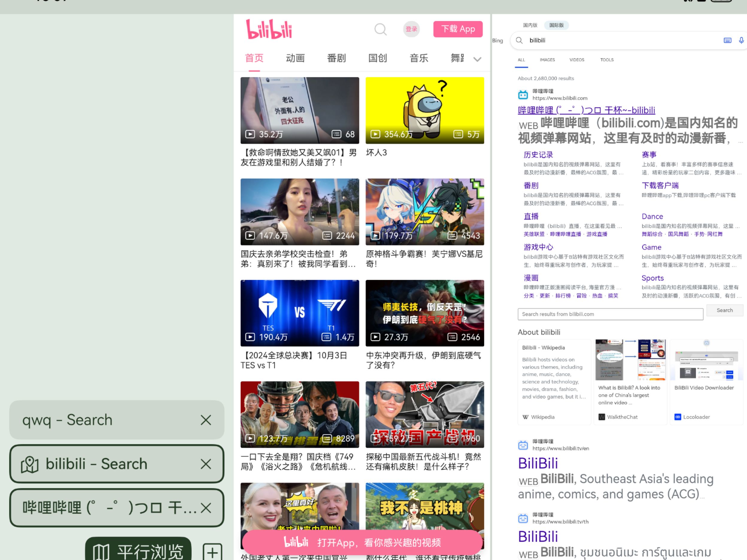Viewport: 747px width, 560px height.
Task: Open the 直播 sitelink
Action: (x=531, y=216)
